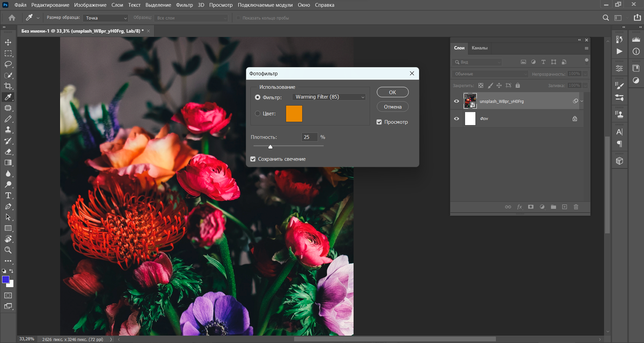Select the Zoom tool in the toolbar
644x343 pixels.
[8, 250]
